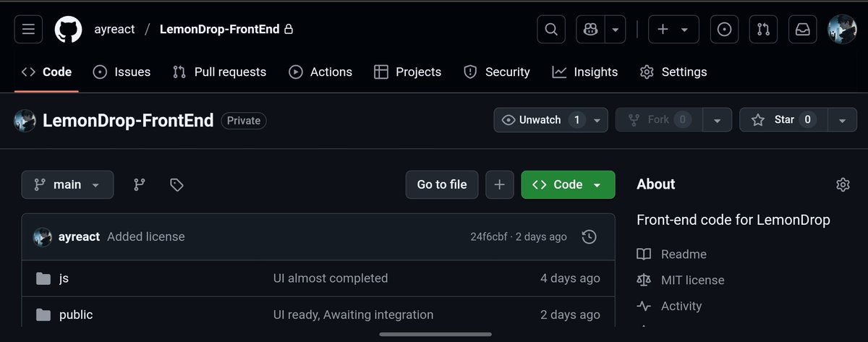Open pull requests icon in header
The width and height of the screenshot is (868, 342).
tap(763, 30)
